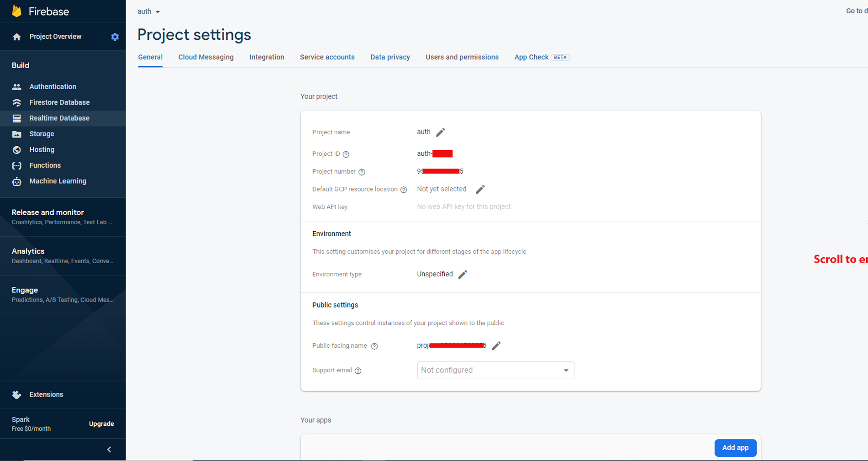Screen dimensions: 868x461
Task: Open Authentication in the sidebar
Action: (53, 87)
